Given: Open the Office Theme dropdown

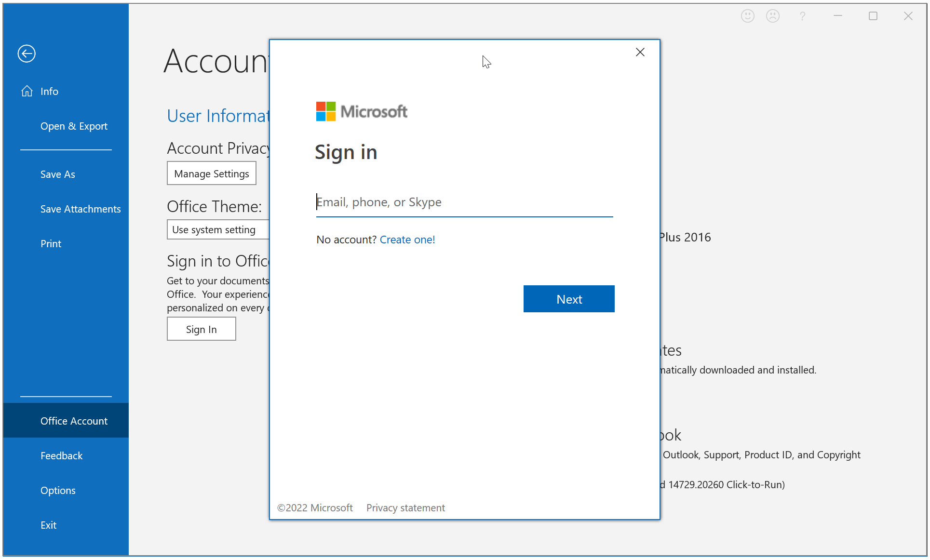Looking at the screenshot, I should (218, 230).
